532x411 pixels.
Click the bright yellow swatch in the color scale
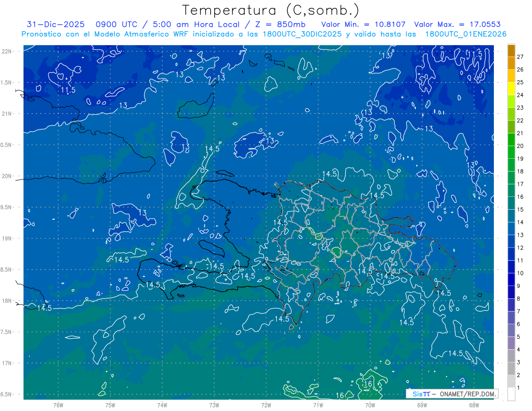click(511, 89)
